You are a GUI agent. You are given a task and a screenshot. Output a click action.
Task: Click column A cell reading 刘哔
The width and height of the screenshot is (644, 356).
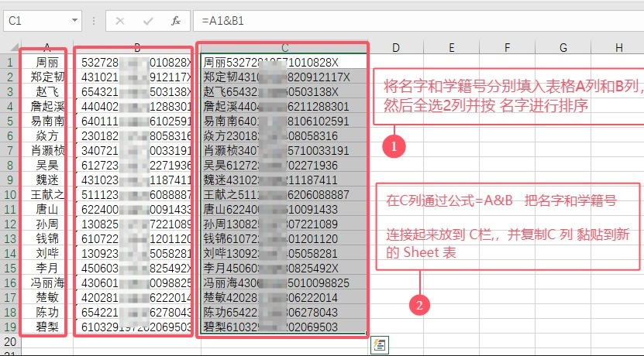[x=47, y=254]
